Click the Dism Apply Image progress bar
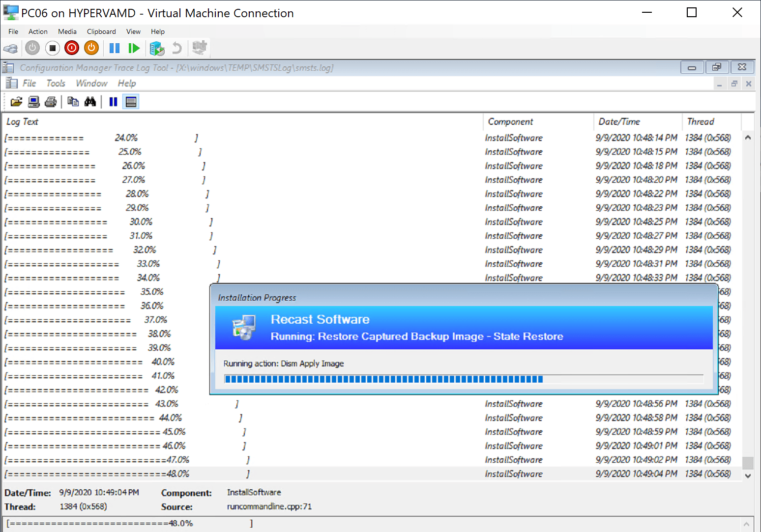Viewport: 761px width, 532px height. (x=462, y=379)
